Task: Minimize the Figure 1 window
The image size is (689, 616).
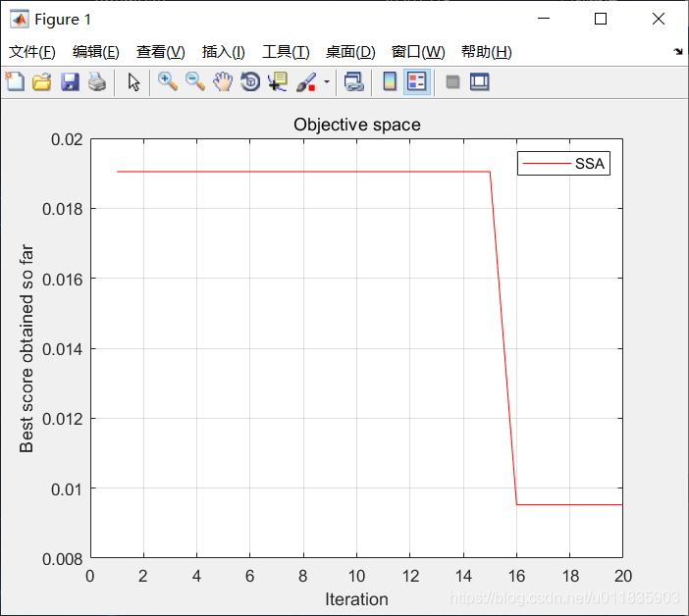Action: tap(544, 19)
